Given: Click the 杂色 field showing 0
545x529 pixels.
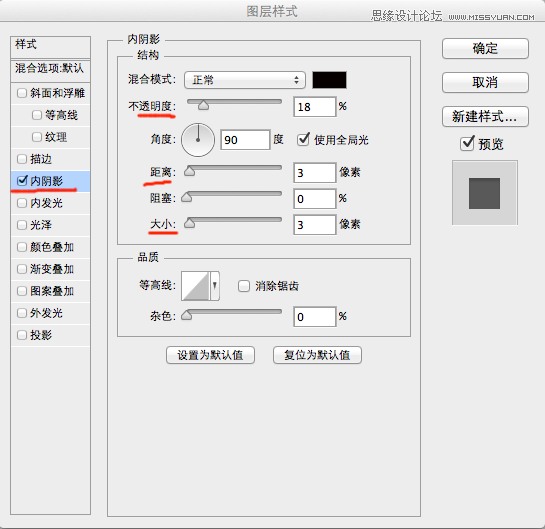Looking at the screenshot, I should [315, 317].
